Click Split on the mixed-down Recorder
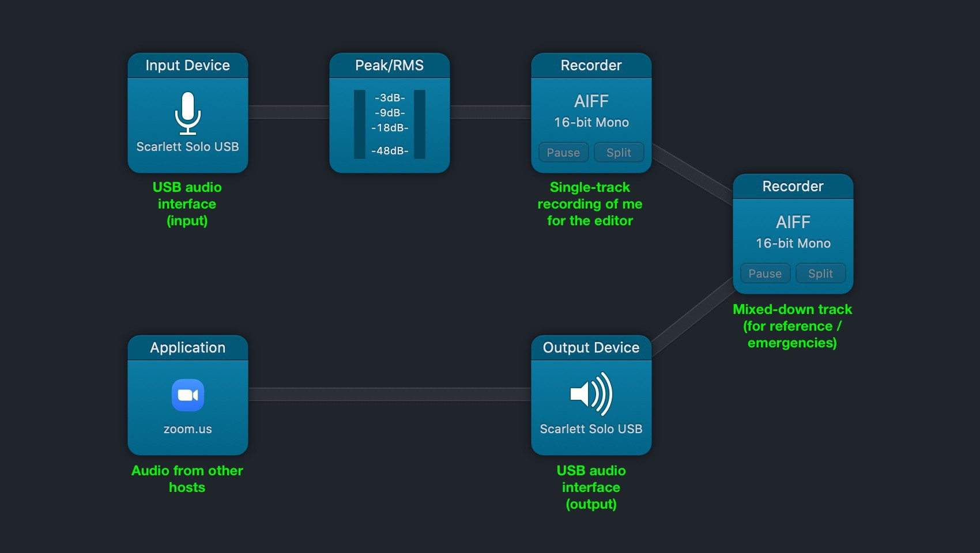This screenshot has height=553, width=980. 820,273
